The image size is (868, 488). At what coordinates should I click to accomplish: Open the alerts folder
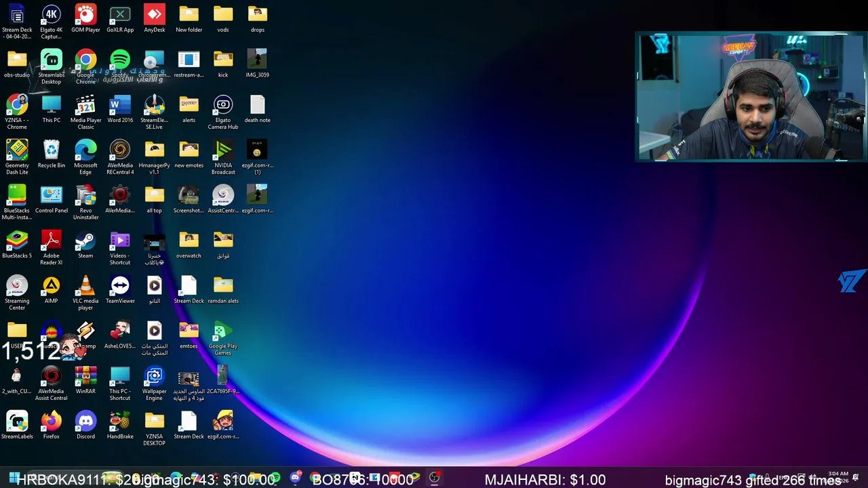(x=189, y=109)
